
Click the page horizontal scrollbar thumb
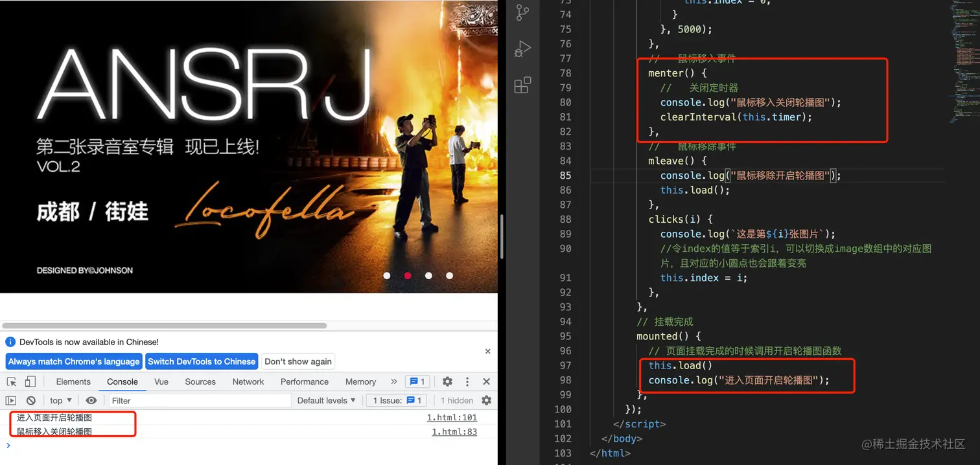coord(165,325)
